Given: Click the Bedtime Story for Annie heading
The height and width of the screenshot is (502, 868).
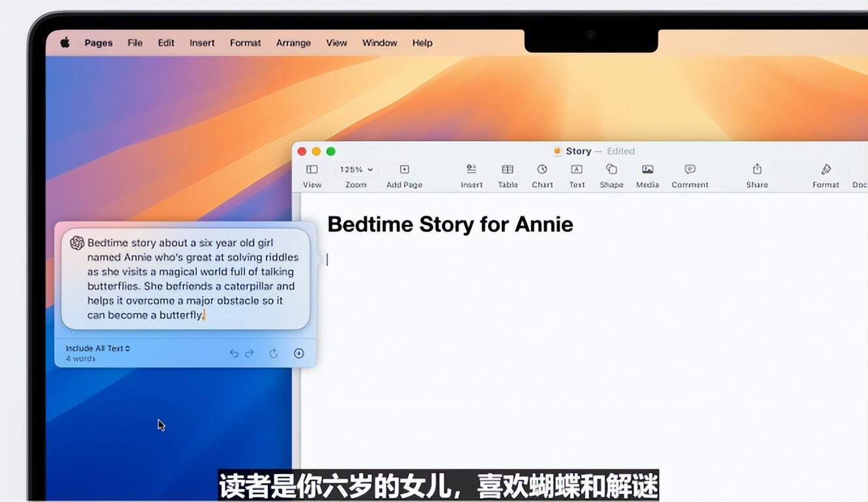Looking at the screenshot, I should (x=450, y=224).
